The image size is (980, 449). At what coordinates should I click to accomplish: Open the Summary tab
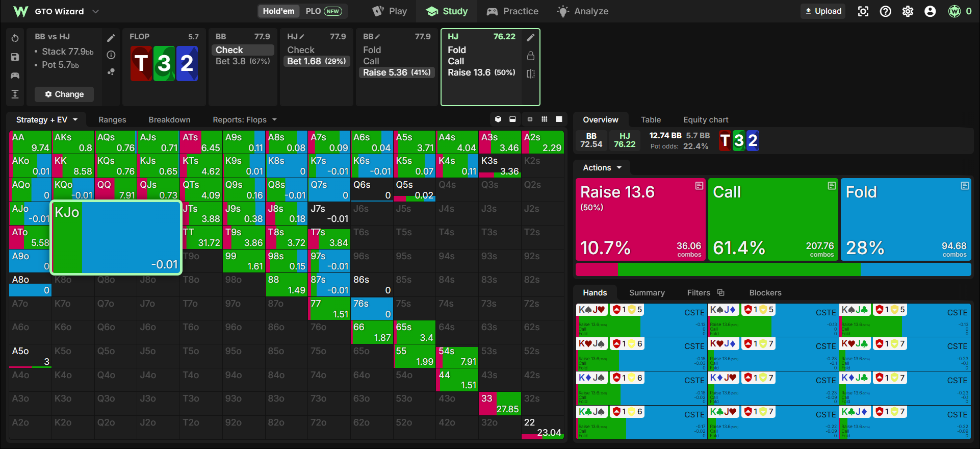[647, 293]
